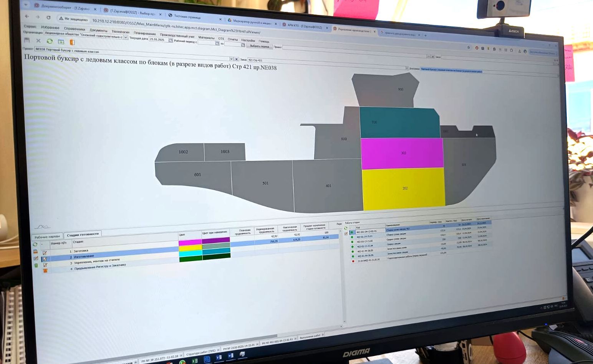Switch to the Рабочие наряды tab

(x=47, y=237)
